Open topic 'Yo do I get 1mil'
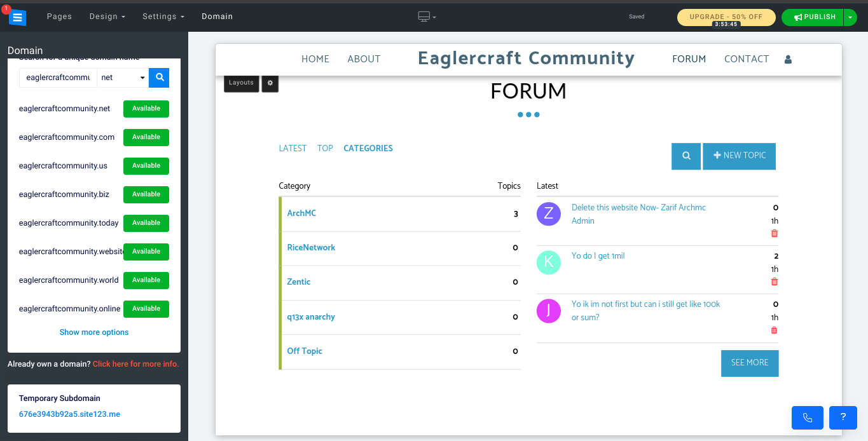Screen dimensions: 868x441 tap(598, 256)
